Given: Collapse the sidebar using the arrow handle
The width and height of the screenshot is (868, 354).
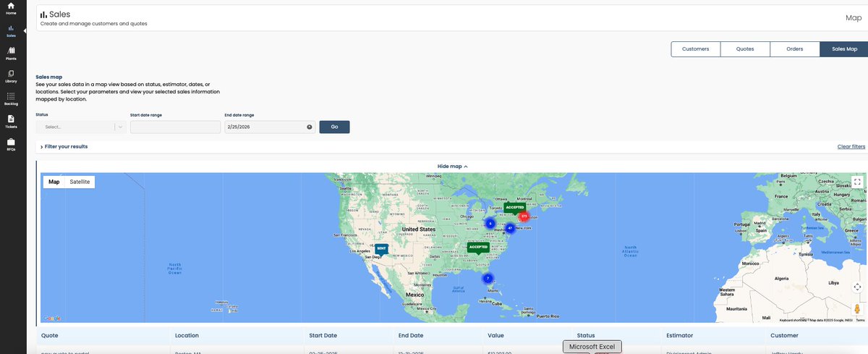Looking at the screenshot, I should (25, 30).
